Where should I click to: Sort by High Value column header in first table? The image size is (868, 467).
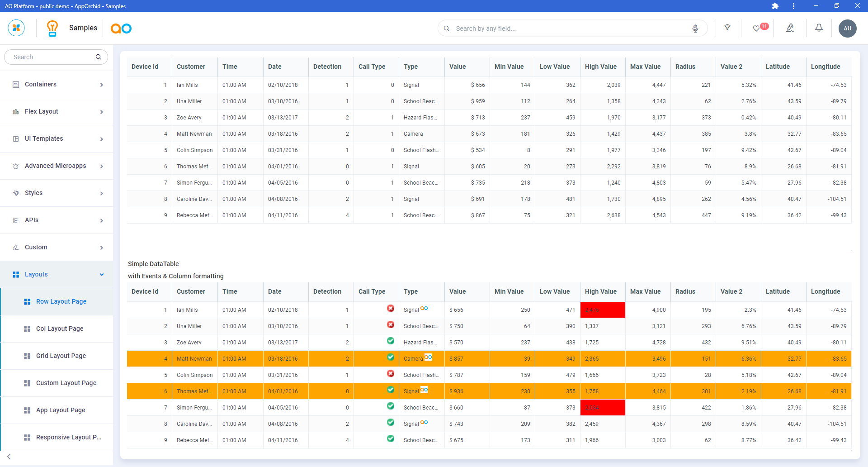pyautogui.click(x=600, y=67)
